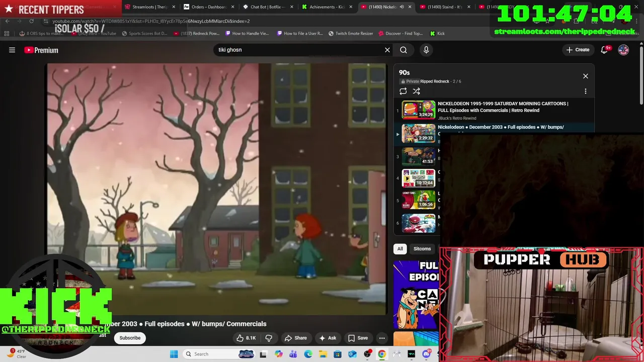The image size is (644, 362).
Task: Open the Kick bookmark
Action: tap(438, 34)
